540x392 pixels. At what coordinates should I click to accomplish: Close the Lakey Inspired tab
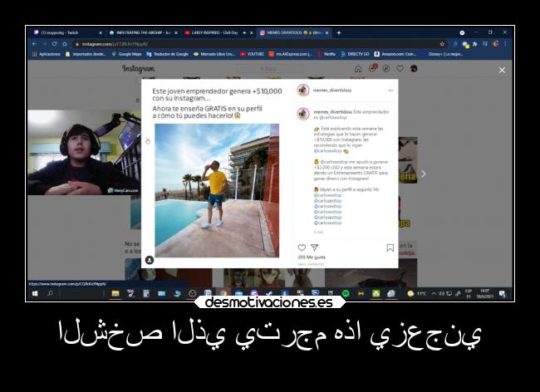click(252, 32)
